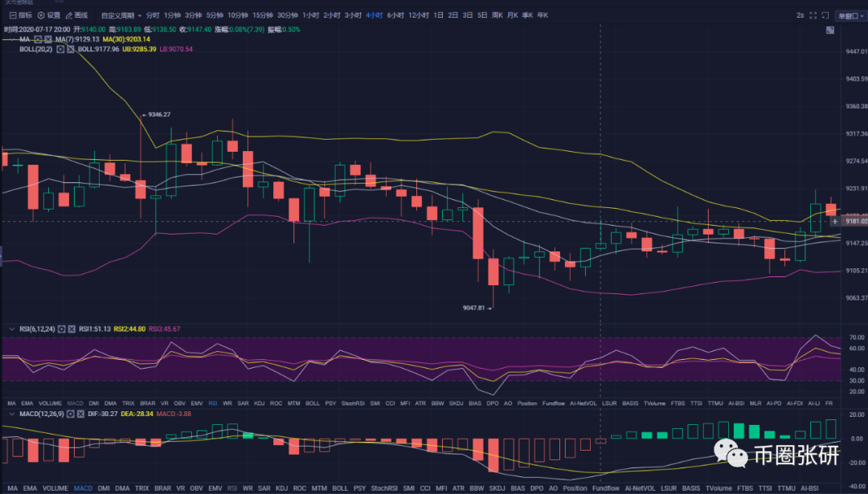Open the 设置 settings gear
Viewport: 868px width, 494px height.
[x=48, y=15]
